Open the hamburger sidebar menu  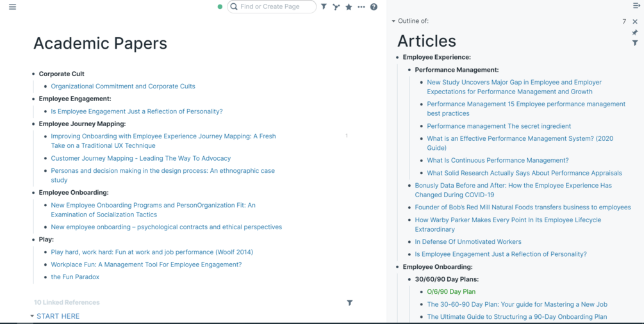(x=12, y=6)
